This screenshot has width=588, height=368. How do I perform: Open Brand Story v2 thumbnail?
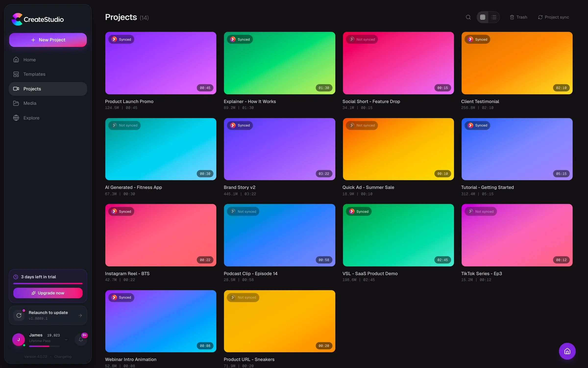click(280, 149)
